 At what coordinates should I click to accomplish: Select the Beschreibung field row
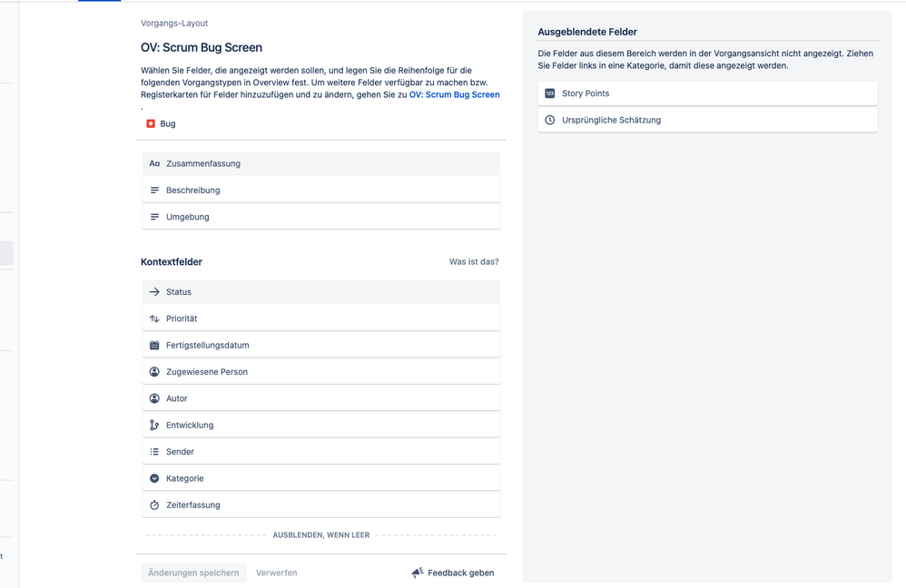pos(320,191)
